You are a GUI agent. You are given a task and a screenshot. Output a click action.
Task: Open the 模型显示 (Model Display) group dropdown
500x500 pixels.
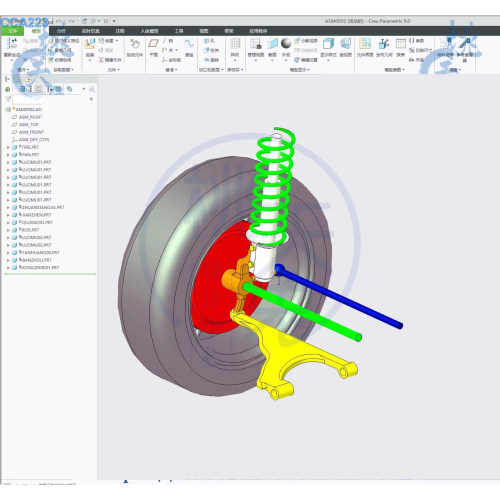click(300, 70)
